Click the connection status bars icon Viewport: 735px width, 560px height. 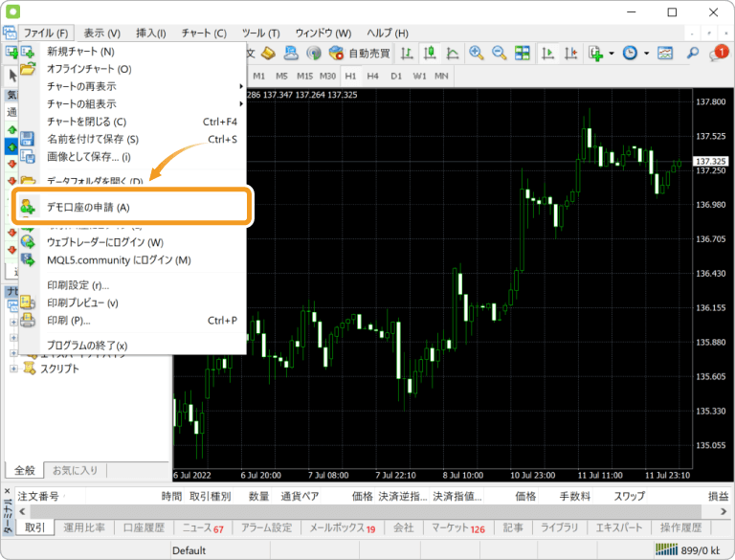tap(666, 549)
